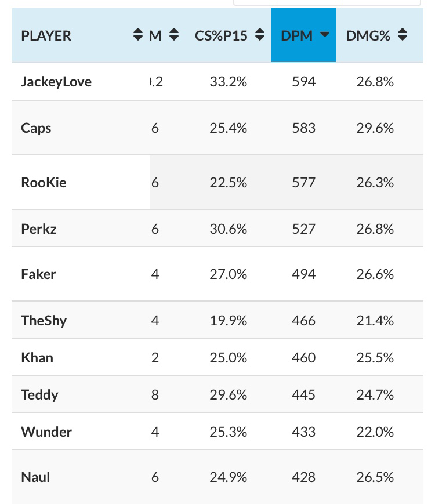
Task: Click the DPM descending sort arrow
Action: click(325, 34)
